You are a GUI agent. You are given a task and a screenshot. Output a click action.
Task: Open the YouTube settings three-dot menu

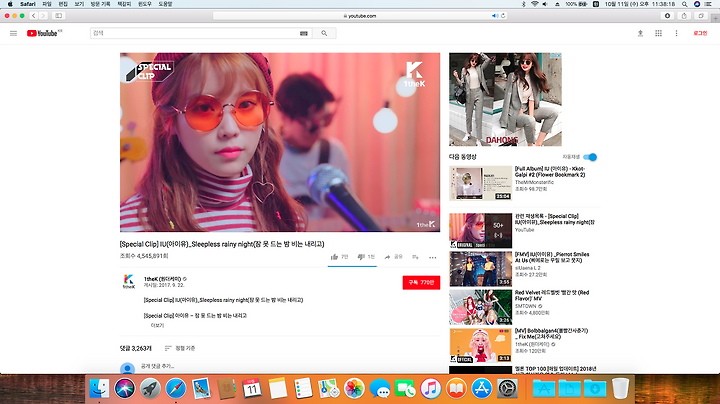pyautogui.click(x=676, y=33)
